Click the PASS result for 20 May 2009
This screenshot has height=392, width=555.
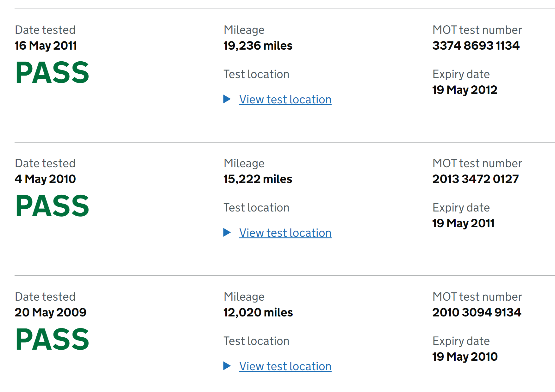pyautogui.click(x=52, y=340)
